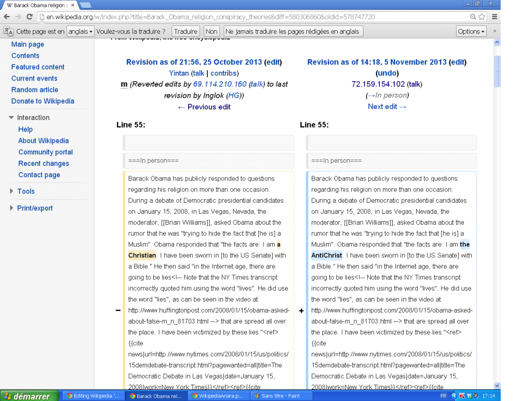Image resolution: width=532 pixels, height=401 pixels.
Task: Click the plus marker on the new revision
Action: coord(301,311)
